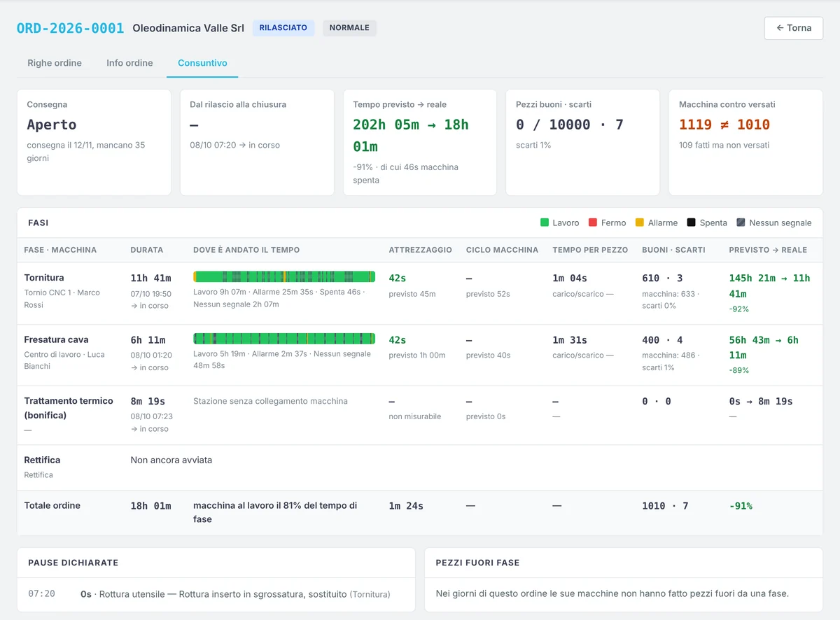Click the 6h 11m duration for Fresatura cava
840x620 pixels.
point(148,339)
